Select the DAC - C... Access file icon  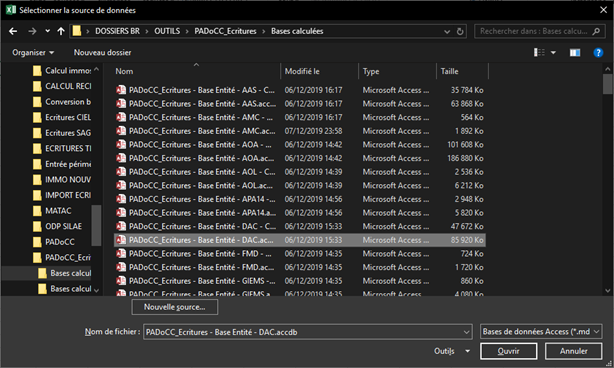pos(121,226)
